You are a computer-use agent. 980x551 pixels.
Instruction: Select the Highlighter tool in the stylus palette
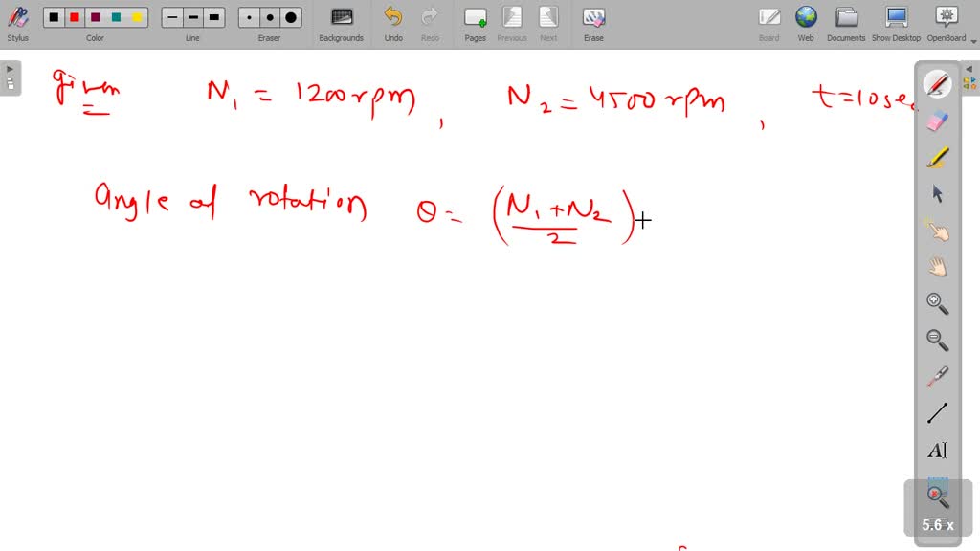[937, 158]
